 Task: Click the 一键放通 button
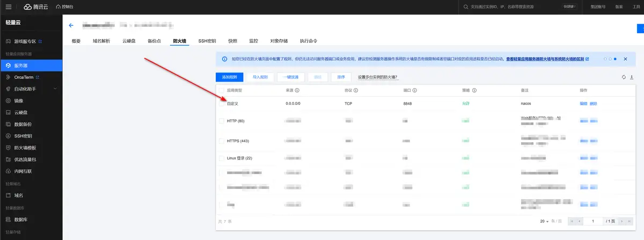[x=290, y=77]
